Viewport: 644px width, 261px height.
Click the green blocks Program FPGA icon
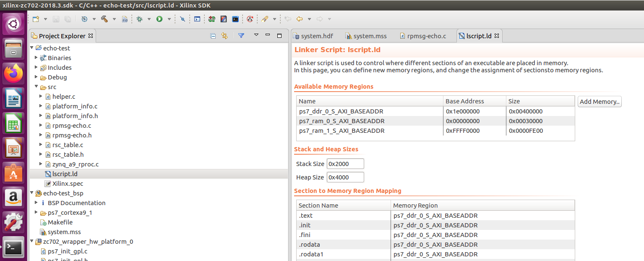point(211,19)
